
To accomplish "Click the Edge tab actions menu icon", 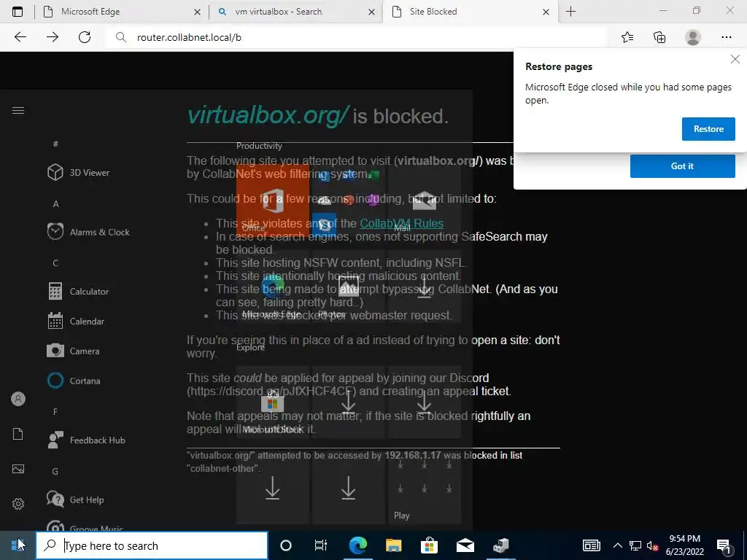I will tap(18, 12).
